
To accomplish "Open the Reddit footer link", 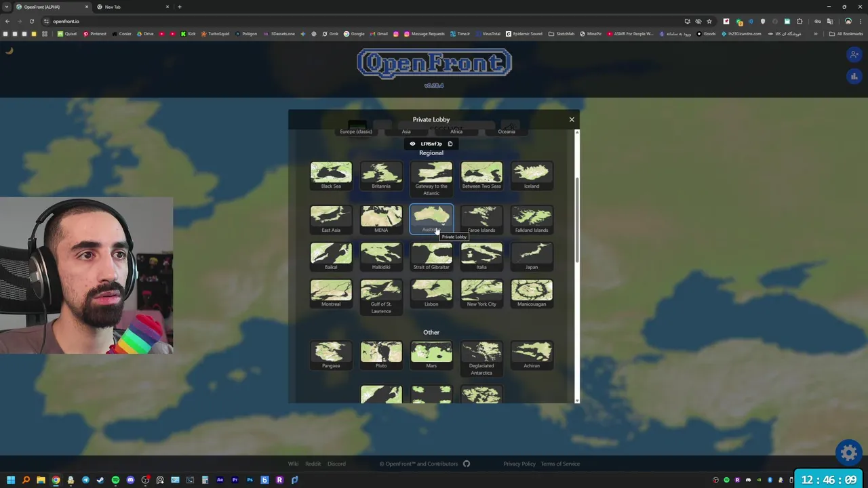I will 313,464.
